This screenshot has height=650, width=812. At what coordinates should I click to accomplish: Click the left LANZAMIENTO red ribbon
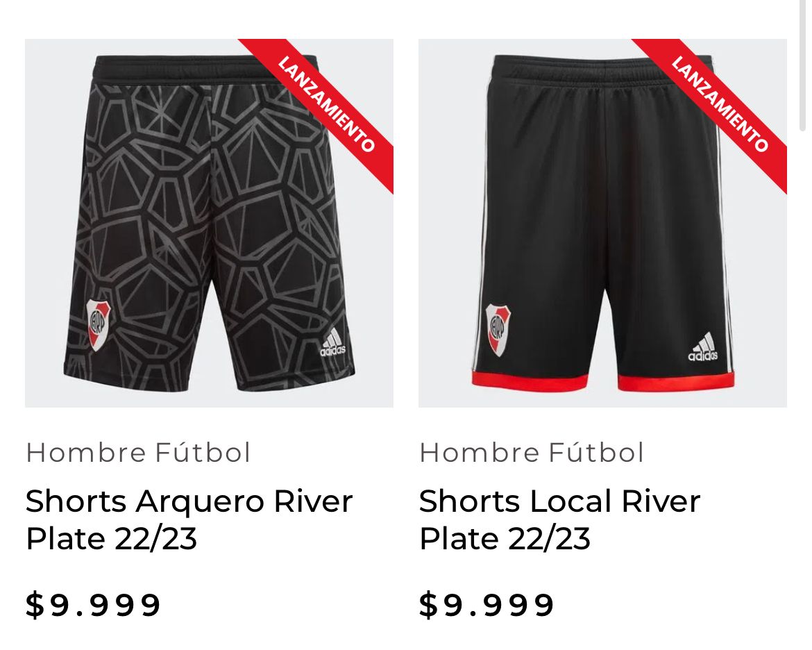click(x=326, y=105)
